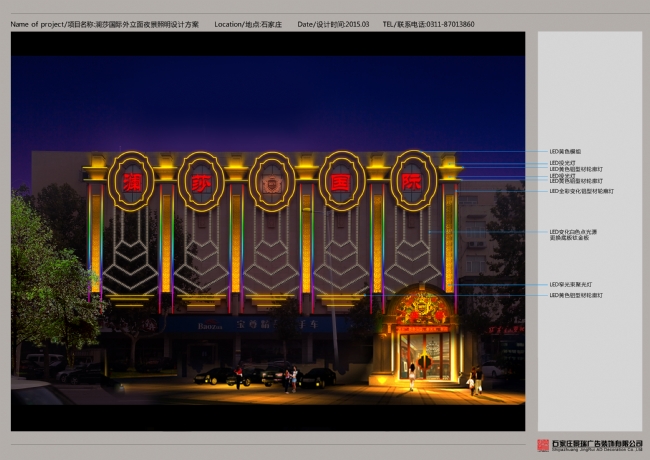Click the red seal company logo

(x=543, y=445)
